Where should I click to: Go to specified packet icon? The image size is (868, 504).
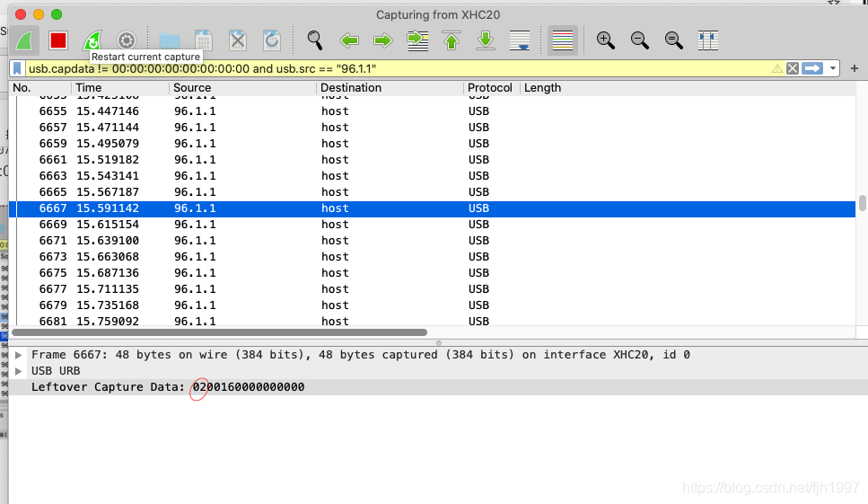tap(417, 40)
